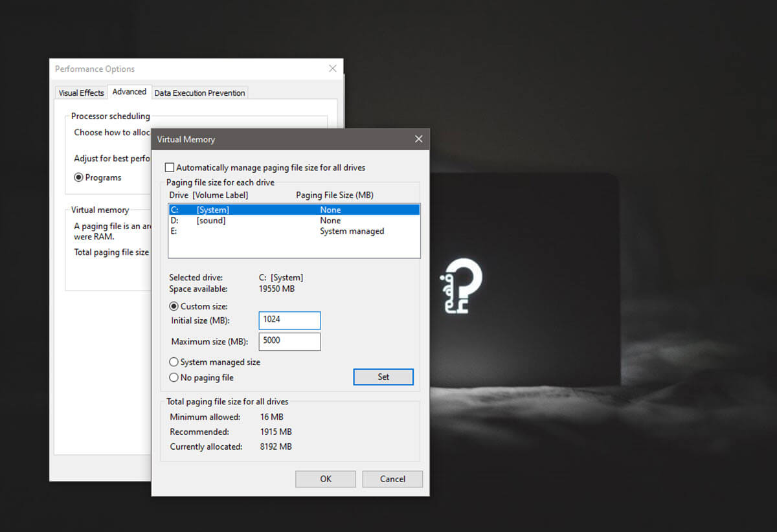The height and width of the screenshot is (532, 777).
Task: Confirm changes with the OK button
Action: (325, 479)
